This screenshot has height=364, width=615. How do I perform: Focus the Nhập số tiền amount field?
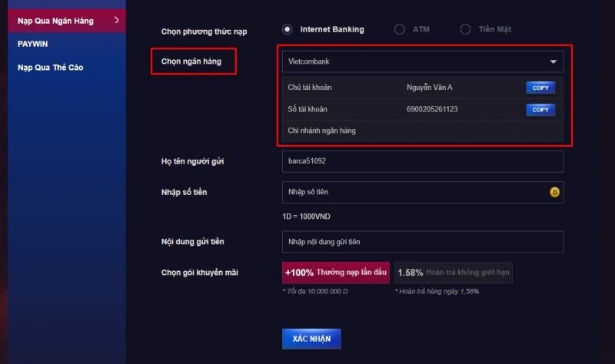(415, 192)
